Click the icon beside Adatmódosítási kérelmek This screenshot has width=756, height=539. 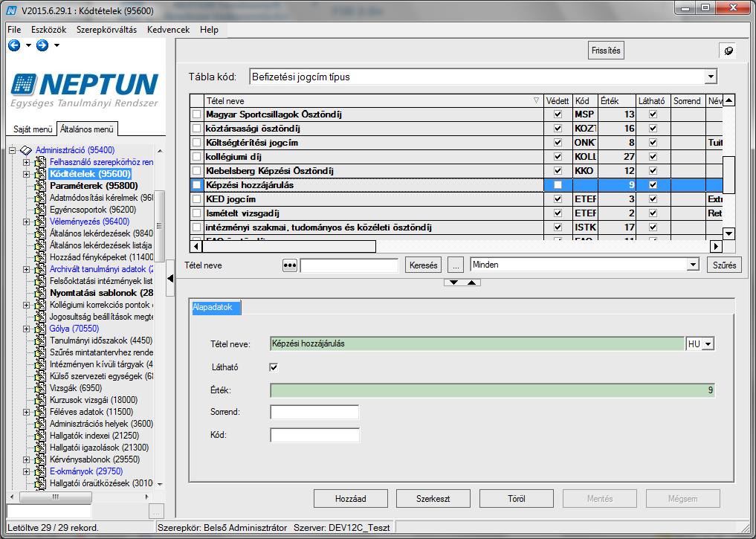coord(40,198)
